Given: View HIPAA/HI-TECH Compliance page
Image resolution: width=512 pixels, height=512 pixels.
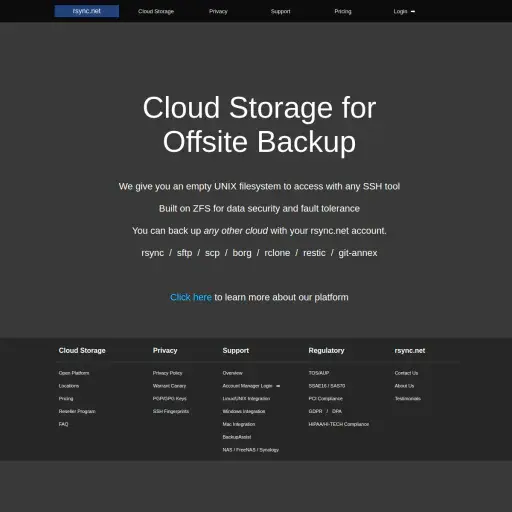Looking at the screenshot, I should pos(339,424).
